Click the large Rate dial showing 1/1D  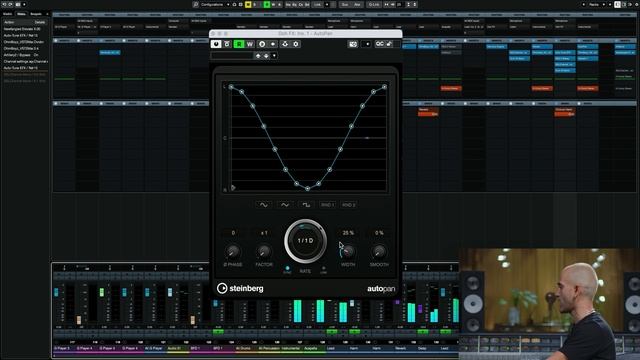305,241
